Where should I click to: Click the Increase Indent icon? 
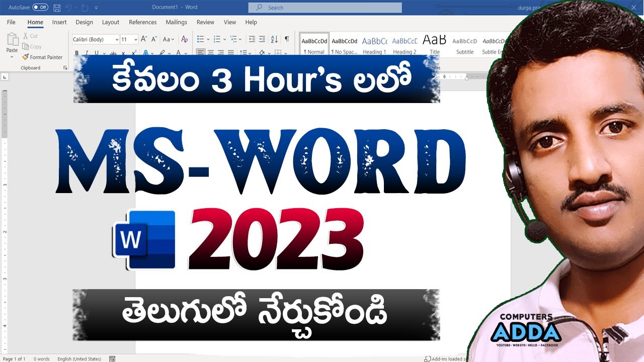click(x=263, y=39)
